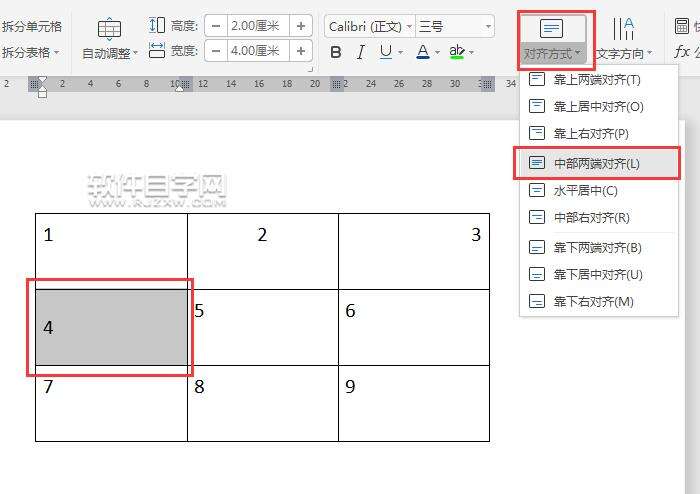Open the 自动调整 dropdown
700x494 pixels.
tap(110, 54)
